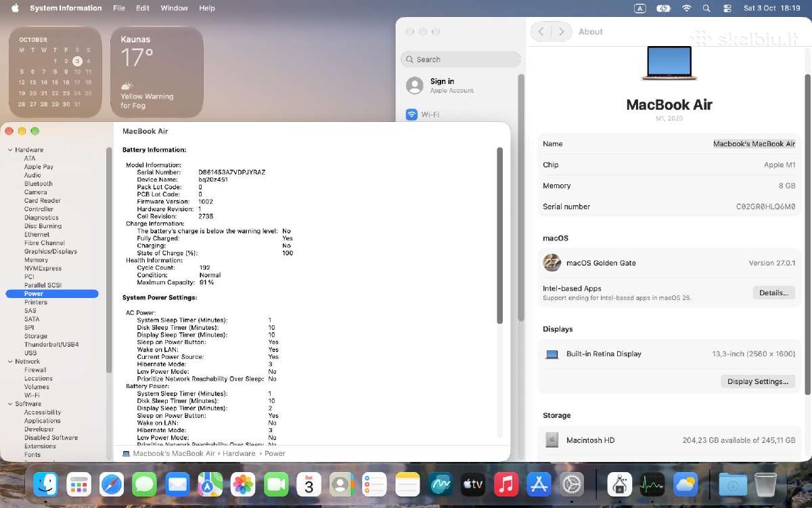Open the Window menu
Image resolution: width=812 pixels, height=508 pixels.
(x=174, y=8)
